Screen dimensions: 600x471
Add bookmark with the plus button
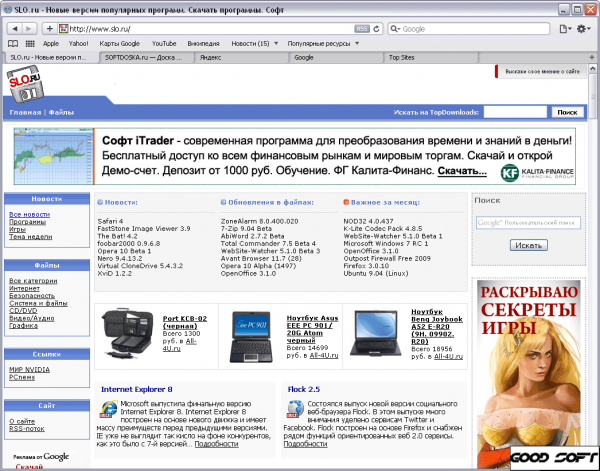pyautogui.click(x=49, y=29)
